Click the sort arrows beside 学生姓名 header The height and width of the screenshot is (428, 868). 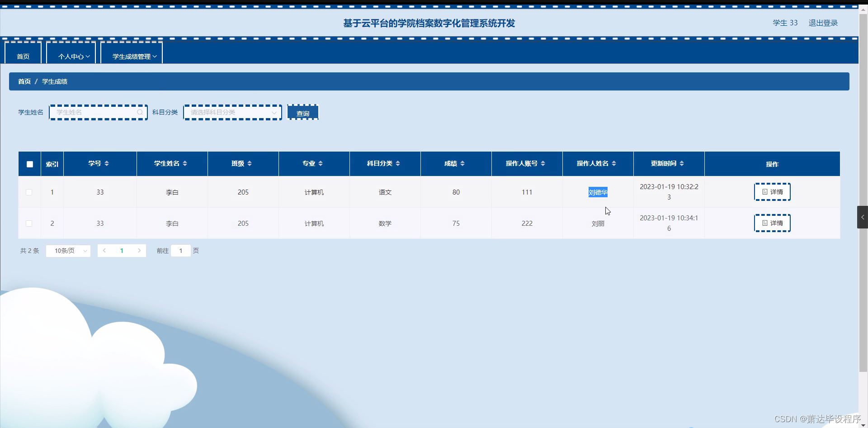185,163
